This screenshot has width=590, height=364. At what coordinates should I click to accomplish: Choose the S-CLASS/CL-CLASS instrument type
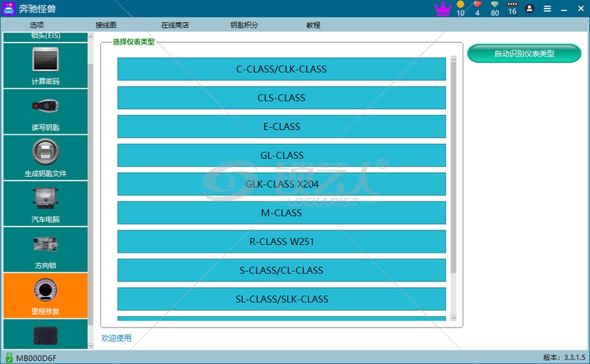point(281,270)
